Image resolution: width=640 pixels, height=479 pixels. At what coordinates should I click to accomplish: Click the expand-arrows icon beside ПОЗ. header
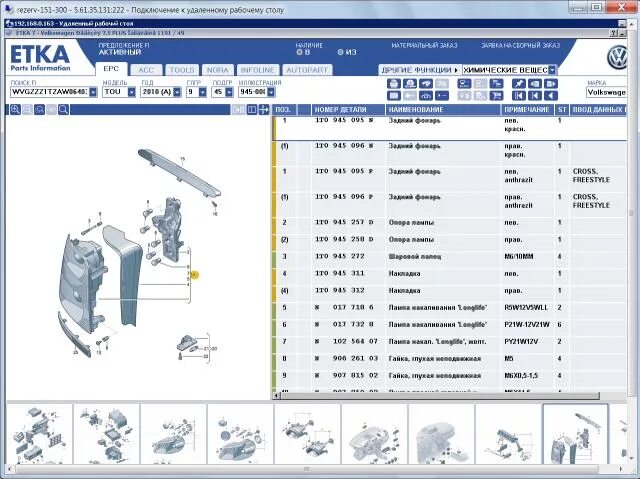tap(264, 109)
